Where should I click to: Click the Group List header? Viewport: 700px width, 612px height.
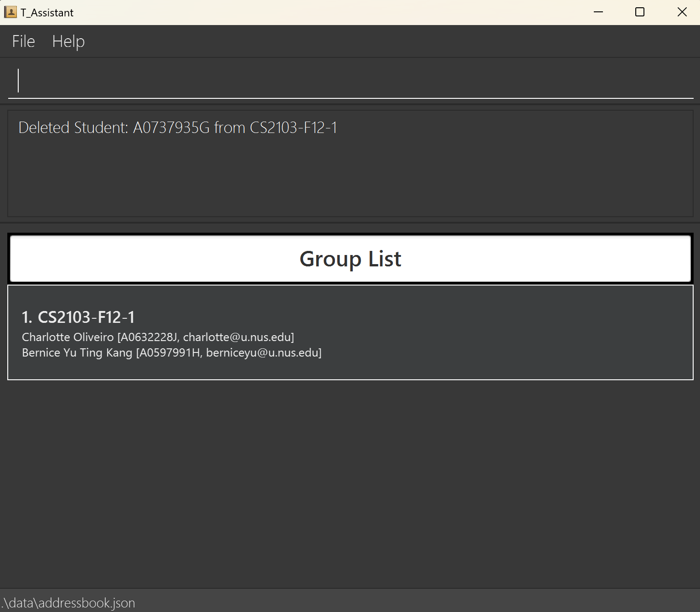coord(350,259)
